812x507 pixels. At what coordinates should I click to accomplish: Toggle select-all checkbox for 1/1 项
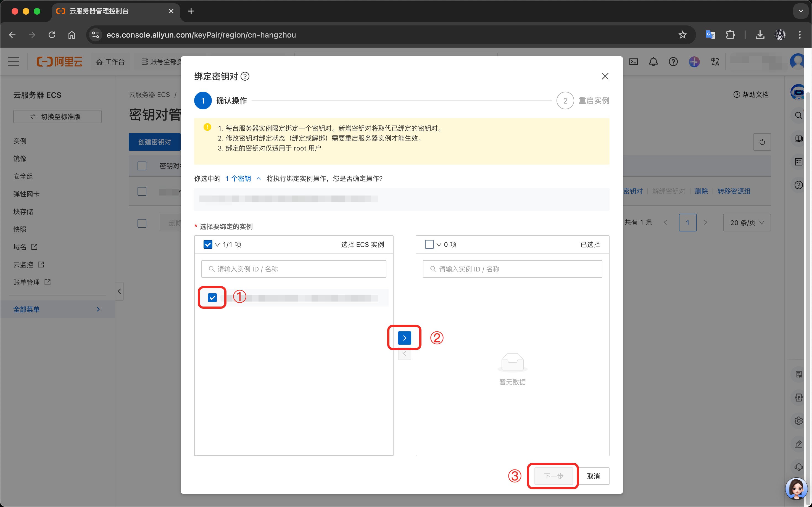point(208,244)
